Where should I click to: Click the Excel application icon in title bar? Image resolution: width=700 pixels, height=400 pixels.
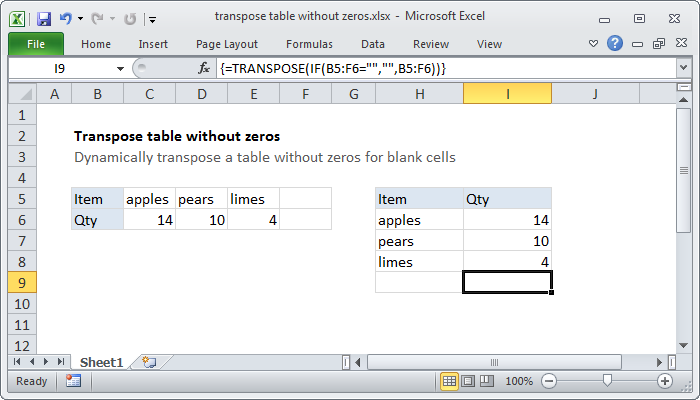pos(17,19)
